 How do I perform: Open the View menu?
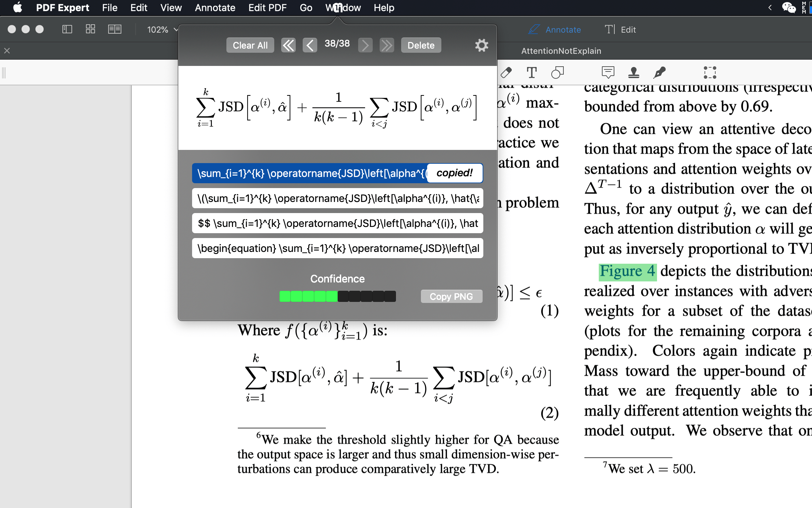coord(171,8)
